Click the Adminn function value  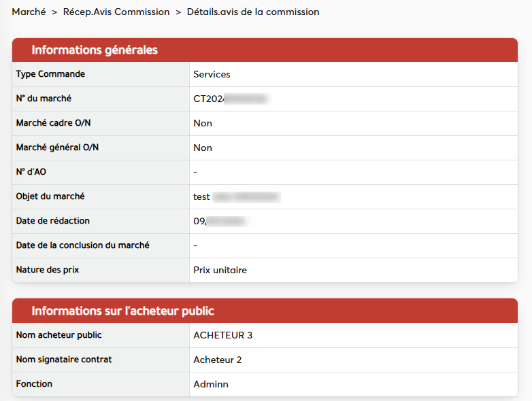(x=211, y=384)
